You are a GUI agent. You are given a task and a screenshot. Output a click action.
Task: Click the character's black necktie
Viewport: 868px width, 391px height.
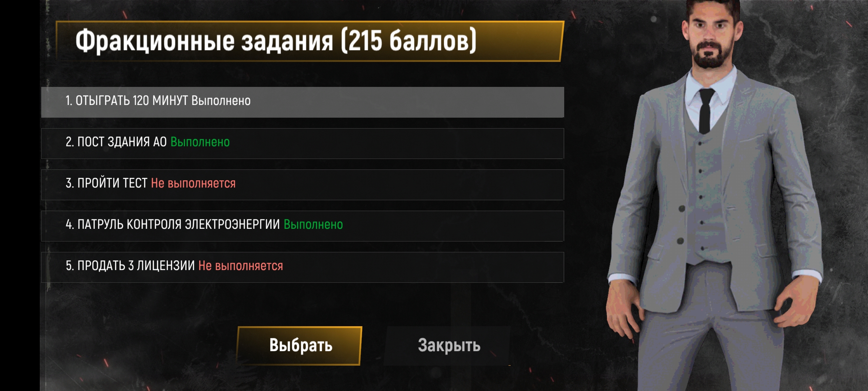click(x=706, y=110)
